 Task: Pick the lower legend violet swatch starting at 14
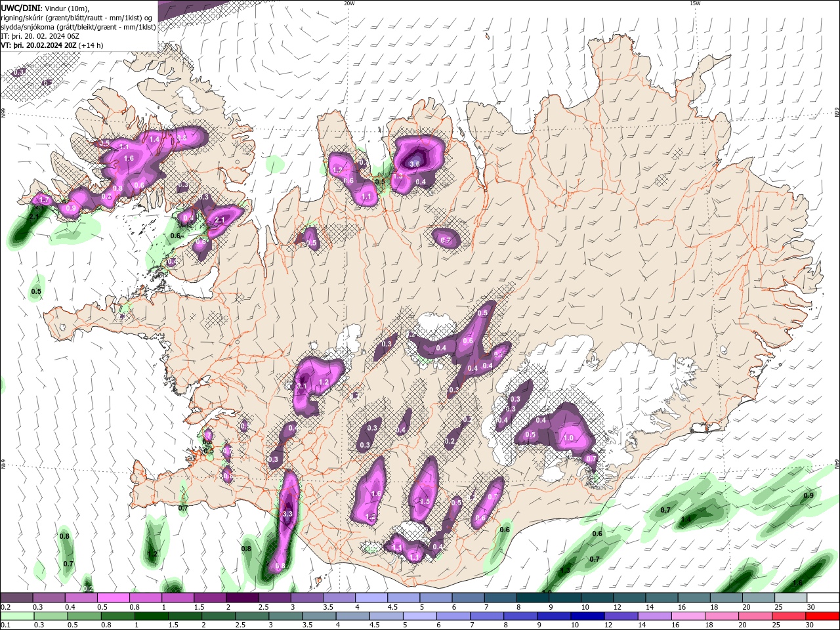pyautogui.click(x=654, y=616)
